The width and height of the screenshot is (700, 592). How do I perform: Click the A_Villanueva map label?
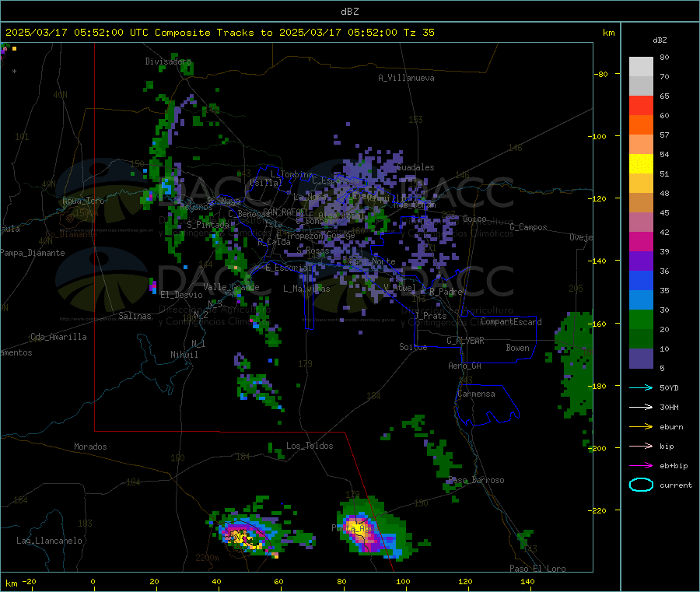[x=406, y=78]
